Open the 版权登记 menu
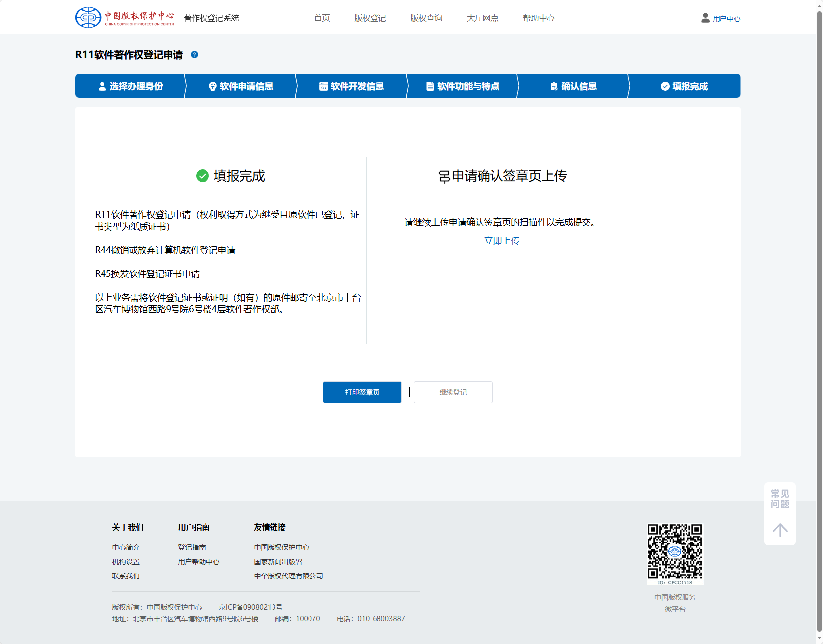Image resolution: width=823 pixels, height=644 pixels. [370, 18]
